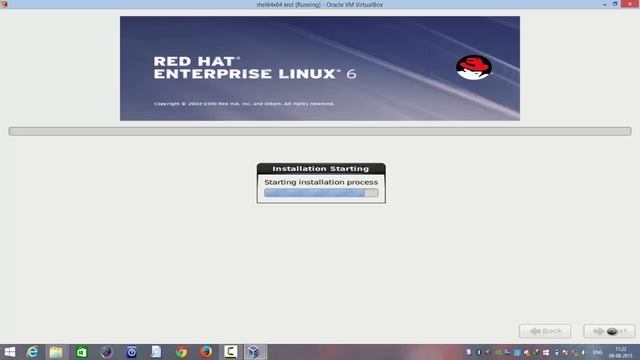
Task: Open the Windows Start button
Action: point(9,352)
